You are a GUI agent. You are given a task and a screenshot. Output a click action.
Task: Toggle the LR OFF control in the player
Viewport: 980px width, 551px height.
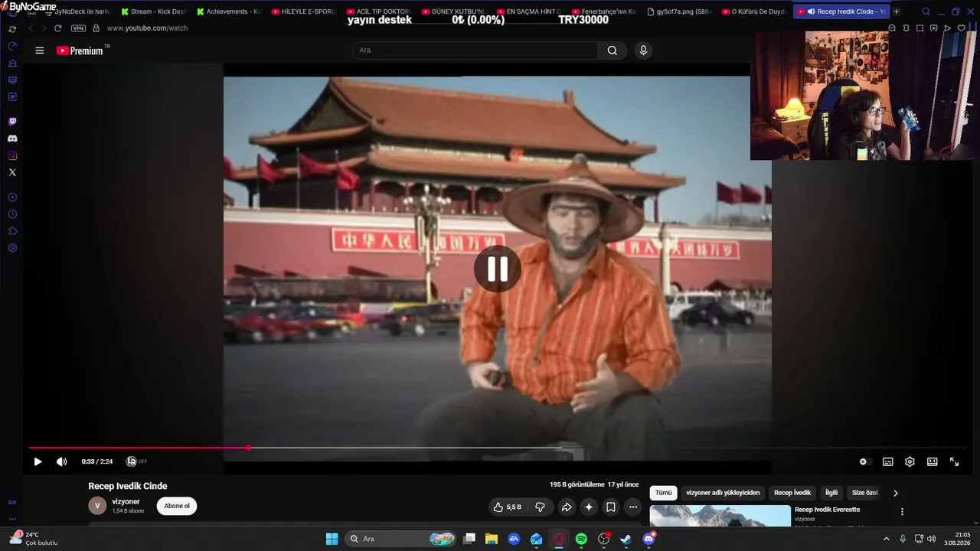click(x=136, y=461)
